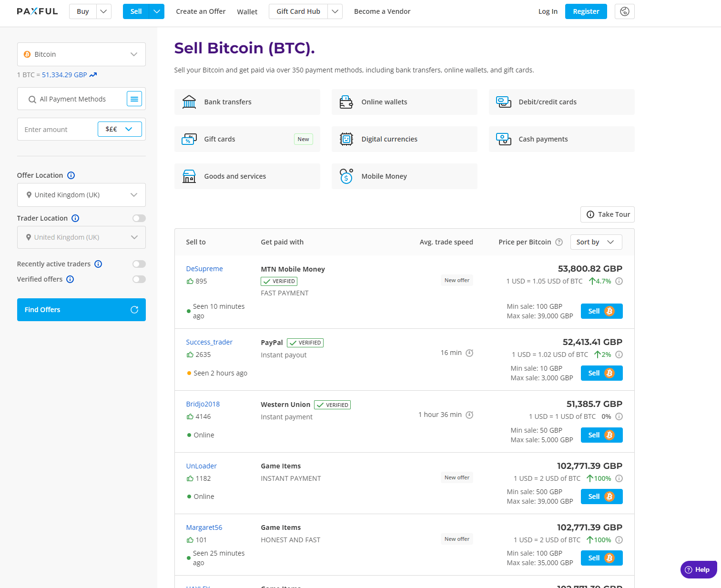This screenshot has width=721, height=588.
Task: Click the Gift cards icon
Action: tap(189, 139)
